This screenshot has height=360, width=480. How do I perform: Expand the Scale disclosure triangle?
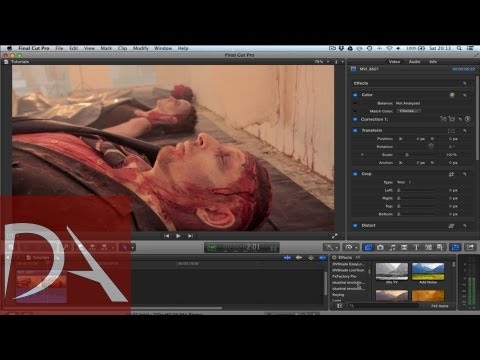pyautogui.click(x=362, y=155)
